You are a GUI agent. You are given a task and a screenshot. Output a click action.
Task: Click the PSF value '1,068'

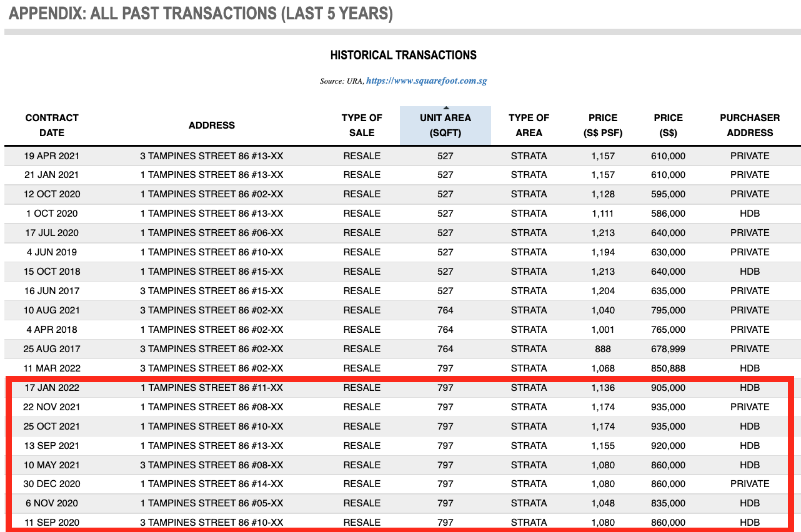[603, 368]
